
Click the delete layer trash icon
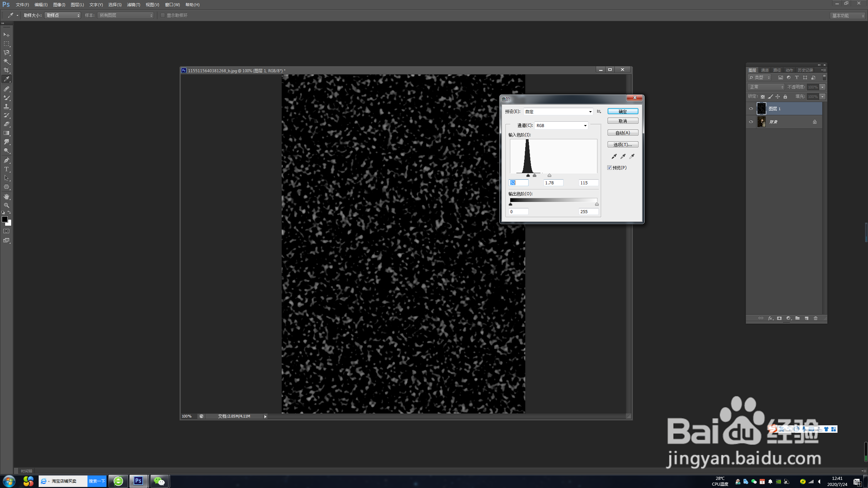click(x=816, y=318)
